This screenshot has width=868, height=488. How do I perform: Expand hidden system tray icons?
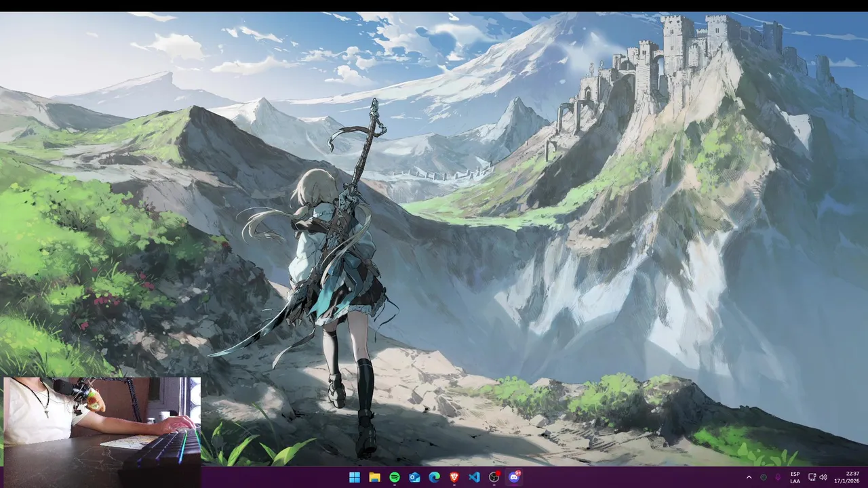(x=749, y=477)
